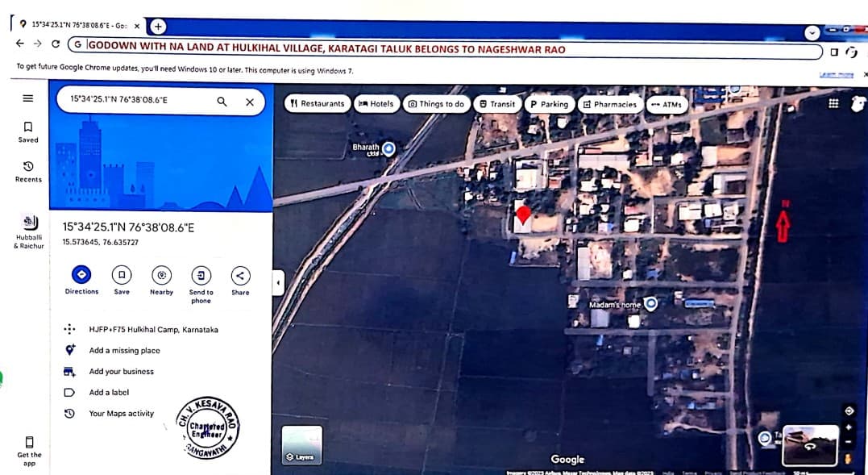Screen dimensions: 868x475
Task: Save the pinned location
Action: click(x=122, y=280)
